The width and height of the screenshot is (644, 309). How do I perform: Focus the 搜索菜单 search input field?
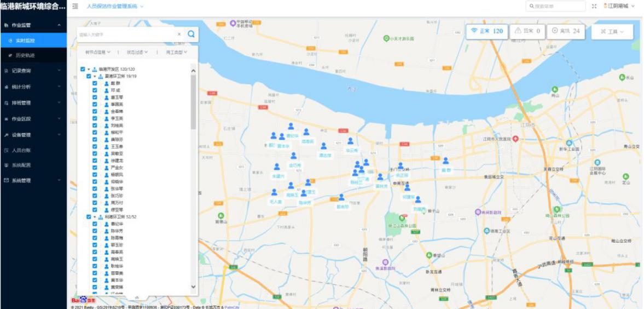(x=555, y=6)
